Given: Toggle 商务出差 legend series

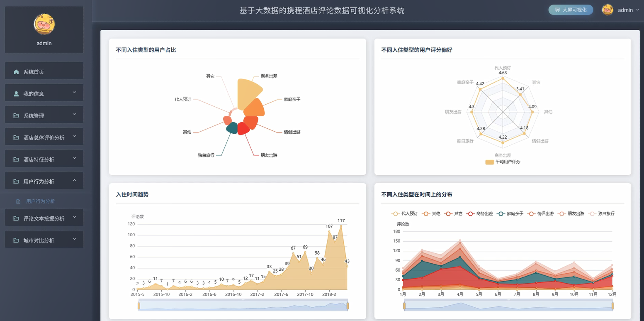Looking at the screenshot, I should click(479, 213).
